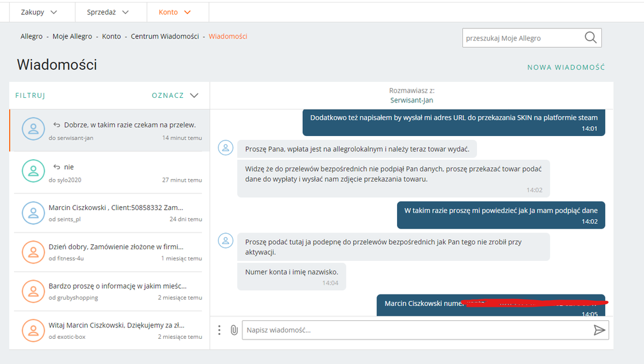Open Centrum Wiadomości breadcrumb

(x=164, y=37)
